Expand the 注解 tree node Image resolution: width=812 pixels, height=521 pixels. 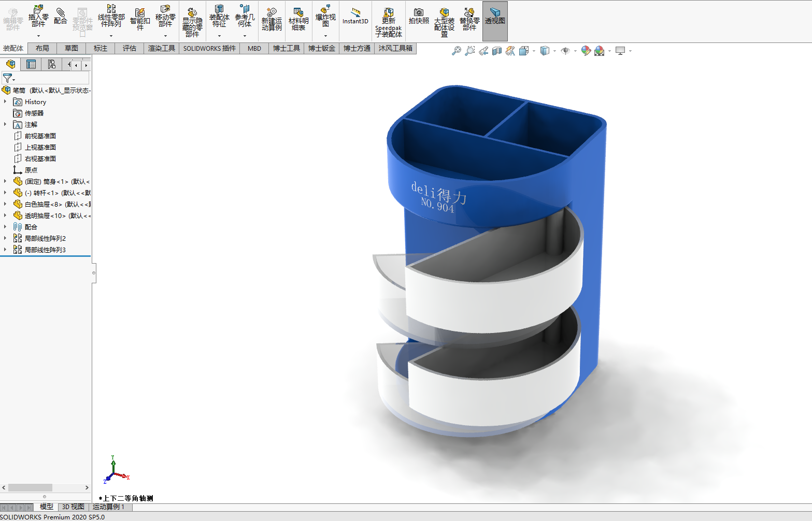point(5,124)
